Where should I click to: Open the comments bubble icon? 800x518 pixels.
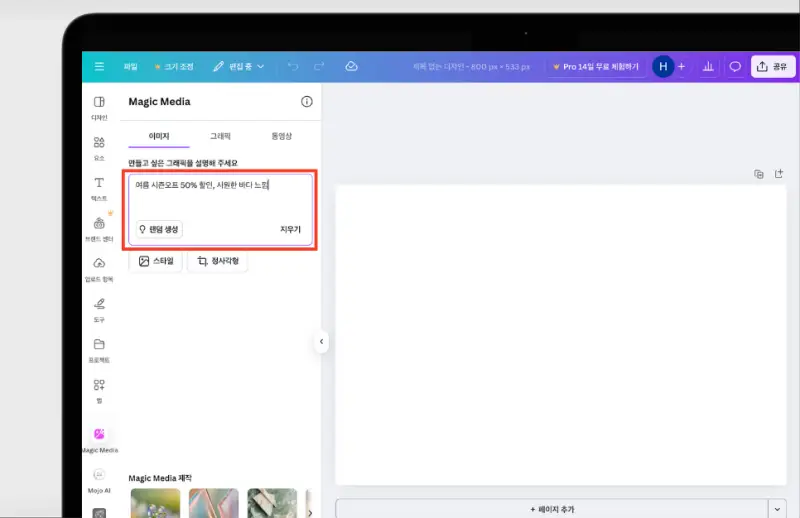coord(735,66)
